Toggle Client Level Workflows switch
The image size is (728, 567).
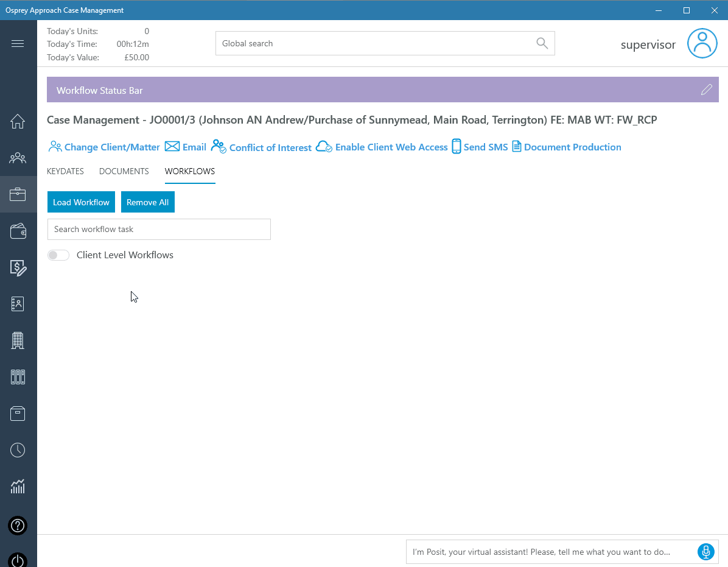click(58, 255)
